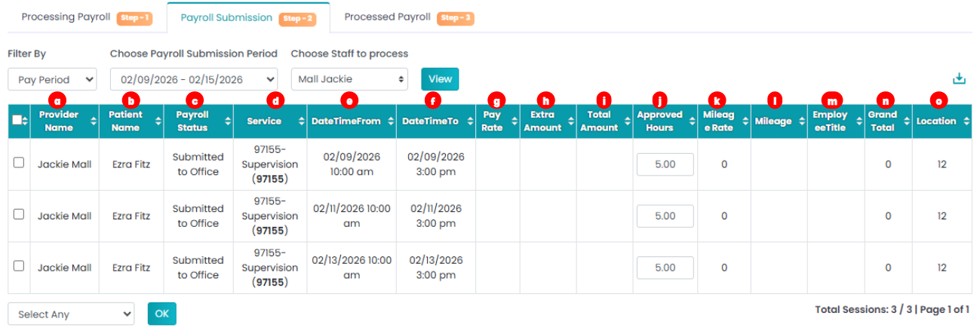Sort by Service column arrows
Image resolution: width=980 pixels, height=331 pixels.
299,121
